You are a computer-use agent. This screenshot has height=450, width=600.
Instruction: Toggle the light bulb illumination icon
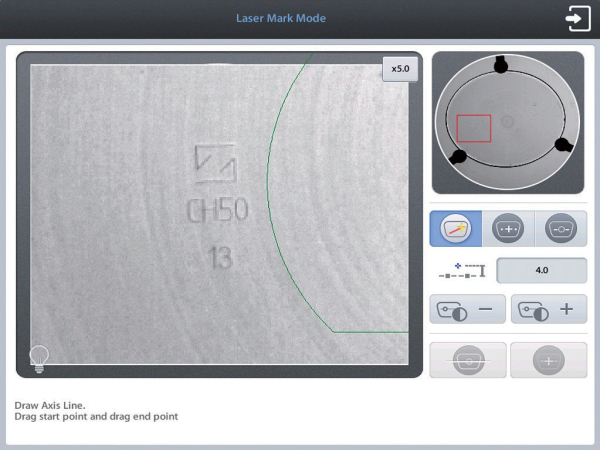39,359
